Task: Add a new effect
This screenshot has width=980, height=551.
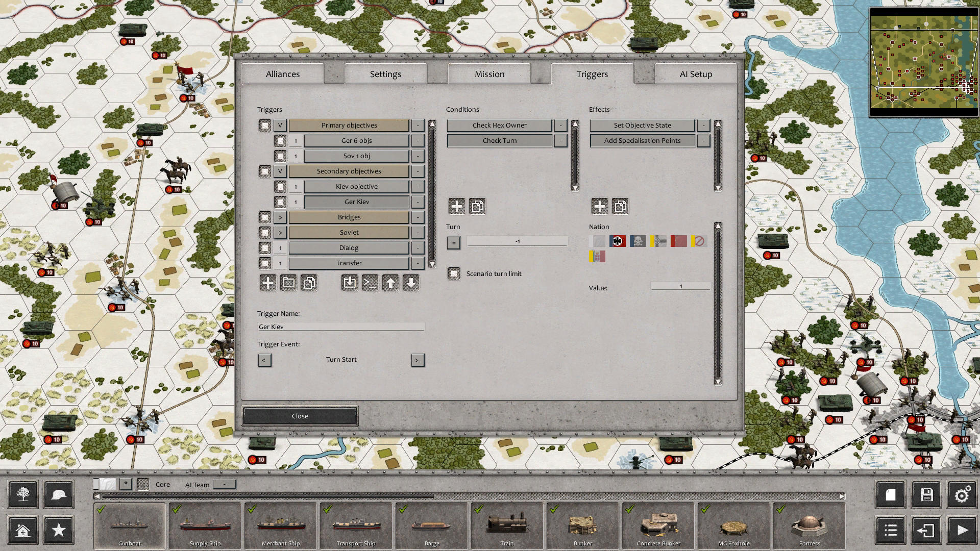Action: [x=600, y=206]
